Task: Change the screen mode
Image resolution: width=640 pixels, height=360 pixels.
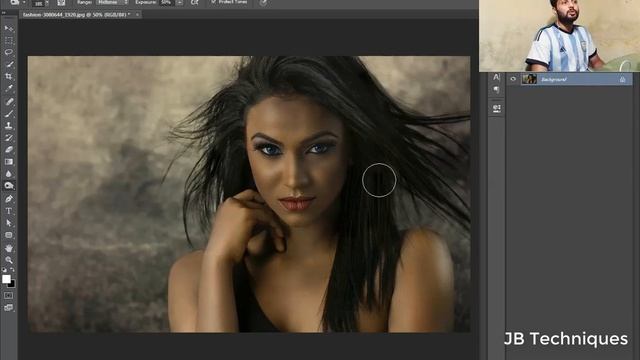Action: 9,308
